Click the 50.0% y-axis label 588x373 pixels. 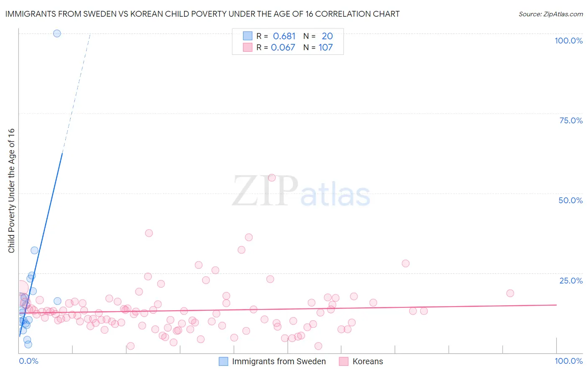click(570, 200)
